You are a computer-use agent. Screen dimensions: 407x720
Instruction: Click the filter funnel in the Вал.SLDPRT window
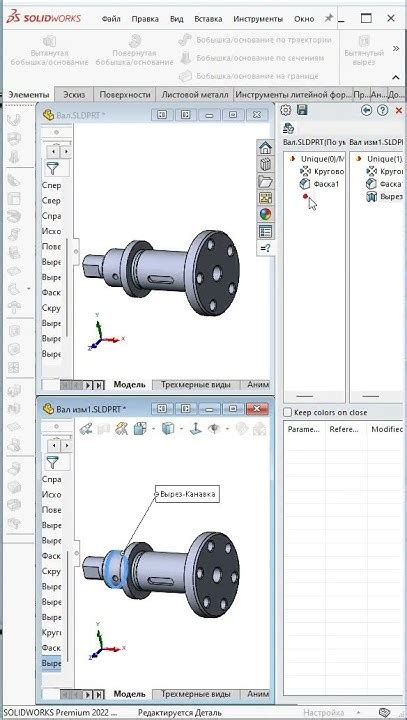coord(53,169)
